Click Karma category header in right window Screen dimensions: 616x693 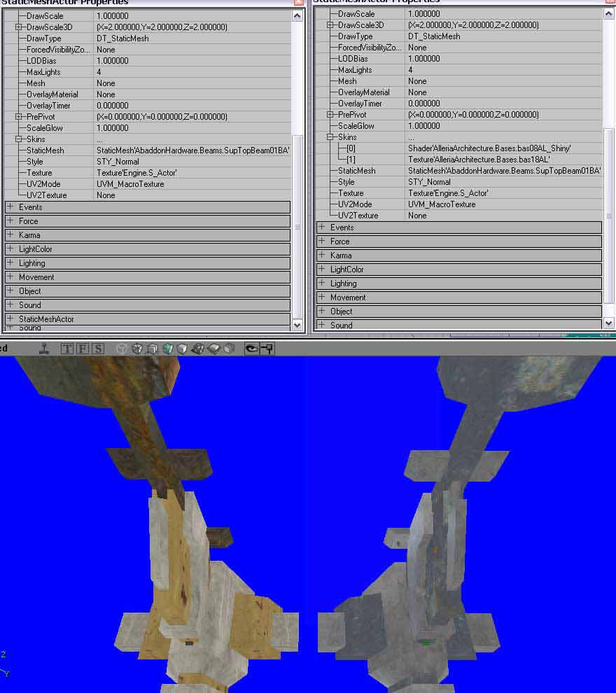tap(460, 255)
